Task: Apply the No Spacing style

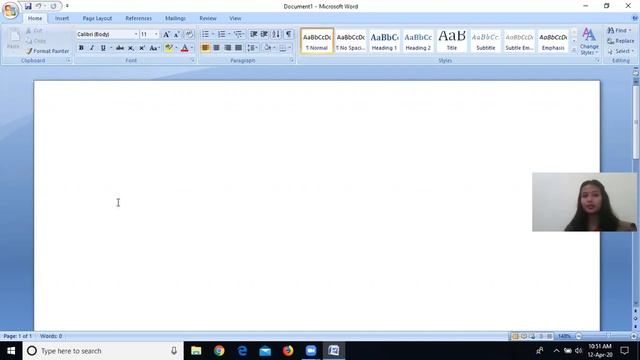Action: [350, 41]
